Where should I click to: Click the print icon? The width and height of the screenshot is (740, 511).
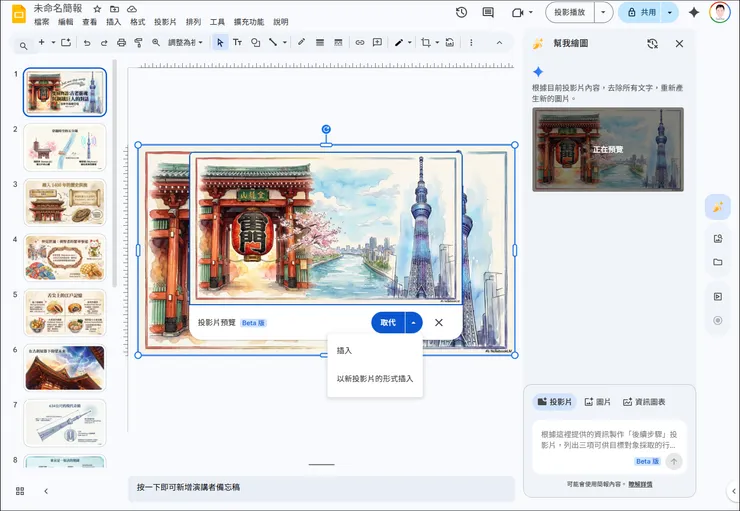pyautogui.click(x=121, y=42)
